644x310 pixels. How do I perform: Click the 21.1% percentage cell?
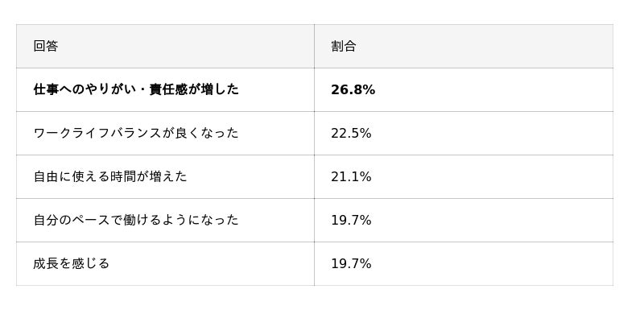tap(464, 176)
